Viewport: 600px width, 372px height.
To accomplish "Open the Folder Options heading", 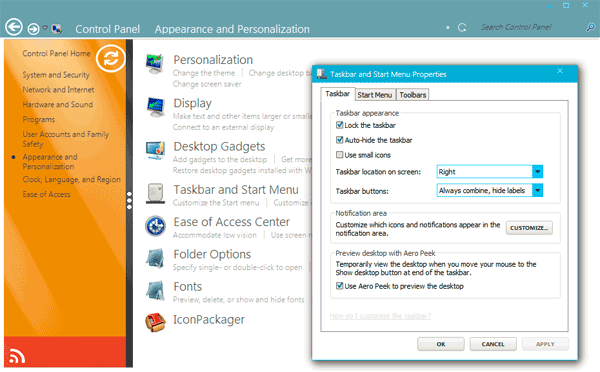I will click(x=212, y=255).
